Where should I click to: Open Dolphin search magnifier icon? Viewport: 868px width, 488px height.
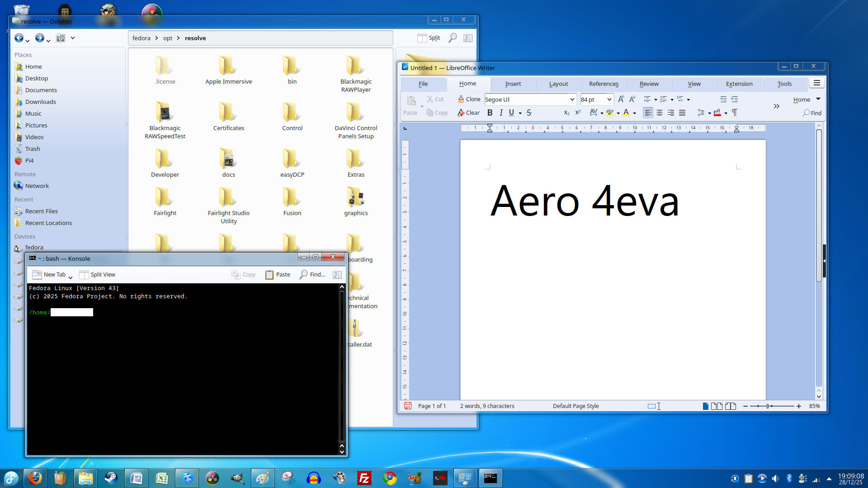coord(452,38)
